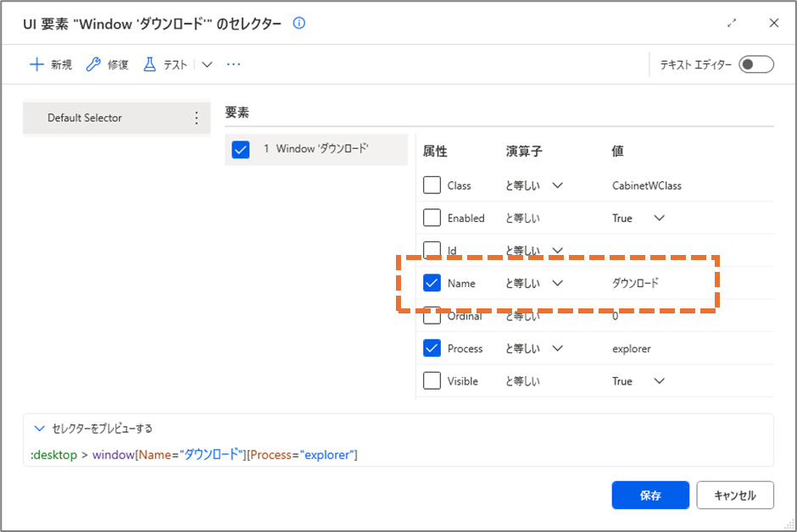
Task: Uncheck the Process attribute checkbox
Action: pos(432,348)
